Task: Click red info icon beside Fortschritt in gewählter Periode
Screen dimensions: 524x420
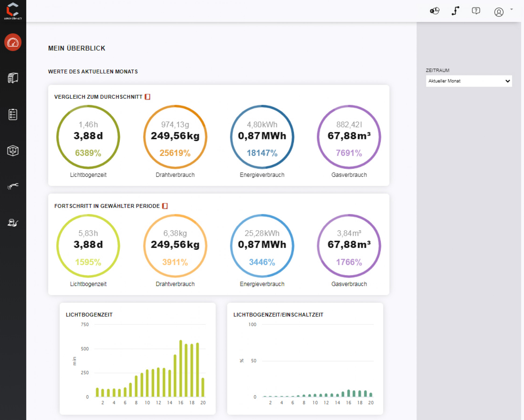Action: [x=165, y=206]
